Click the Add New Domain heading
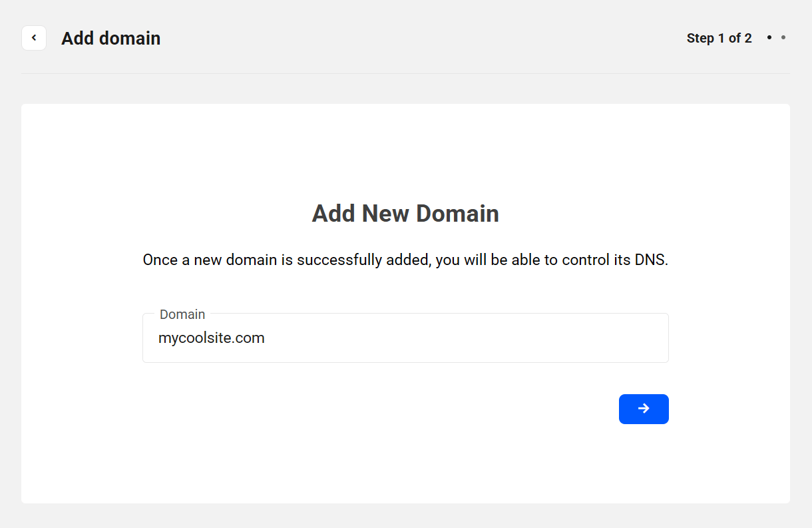The width and height of the screenshot is (812, 528). click(405, 214)
